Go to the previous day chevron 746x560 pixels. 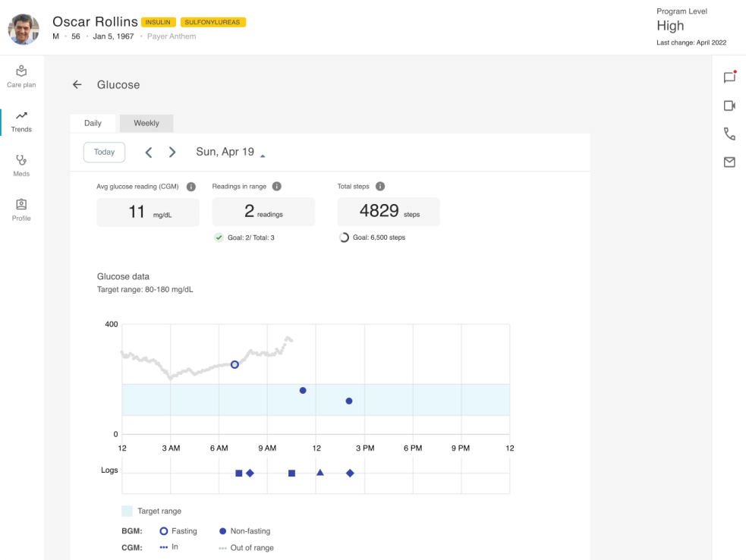coord(149,153)
